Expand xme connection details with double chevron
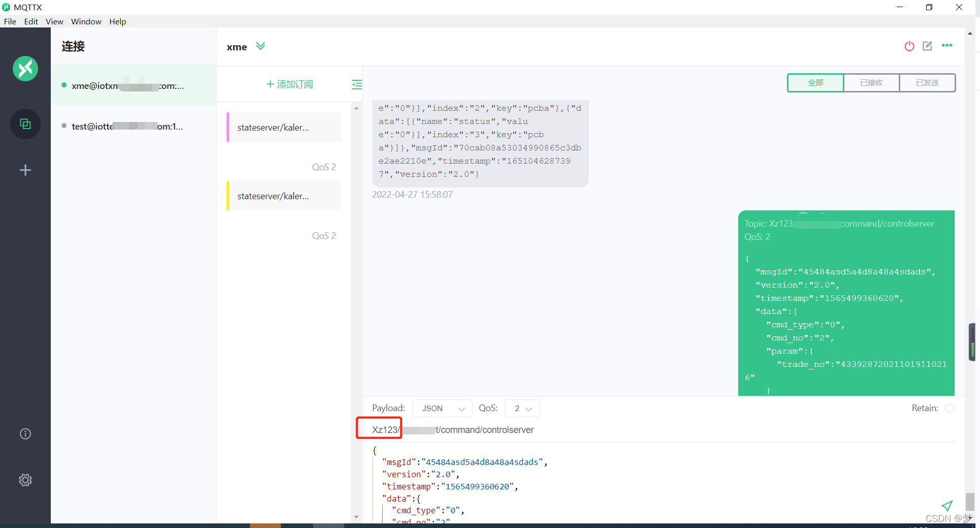The image size is (980, 528). pyautogui.click(x=261, y=46)
